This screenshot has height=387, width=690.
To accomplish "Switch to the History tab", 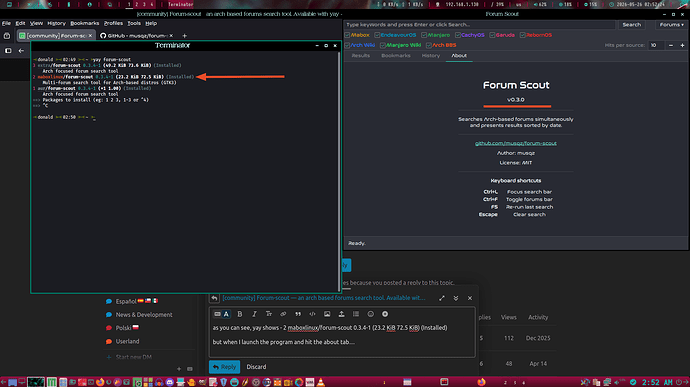I will [430, 55].
